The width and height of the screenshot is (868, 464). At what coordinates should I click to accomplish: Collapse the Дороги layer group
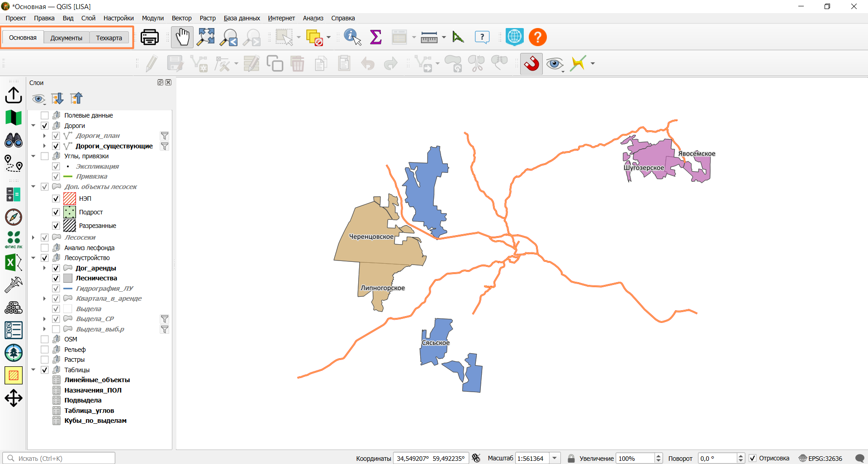pos(33,126)
